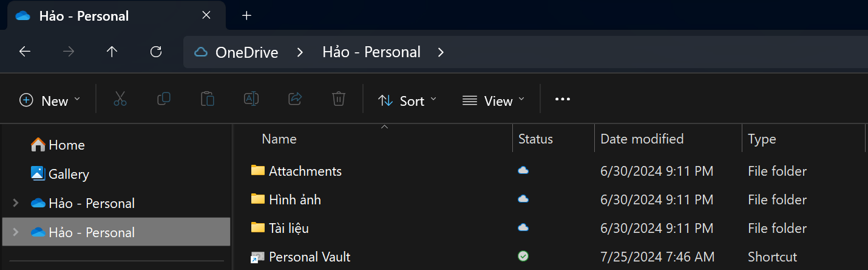Go back using the left arrow
Image resolution: width=868 pixels, height=270 pixels.
(x=25, y=52)
